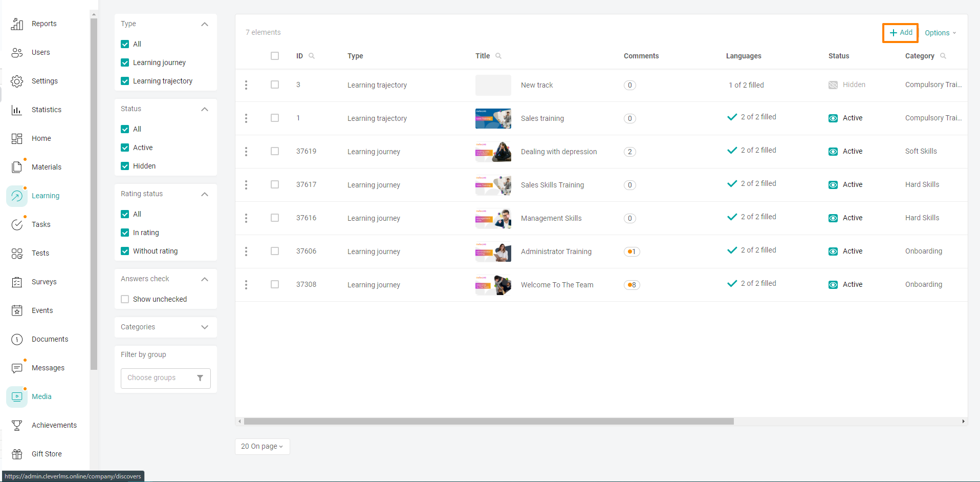This screenshot has height=482, width=980.
Task: Toggle the Learning journey type filter
Action: tap(125, 62)
